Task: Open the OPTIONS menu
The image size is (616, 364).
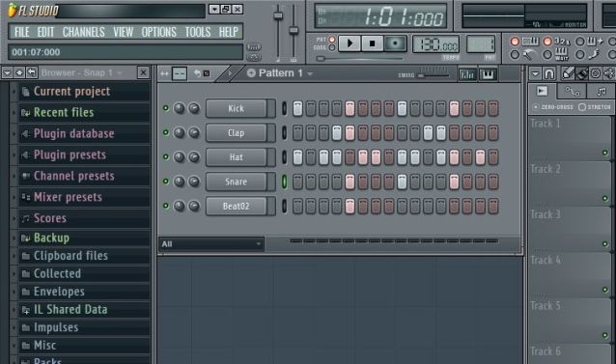Action: click(x=158, y=32)
